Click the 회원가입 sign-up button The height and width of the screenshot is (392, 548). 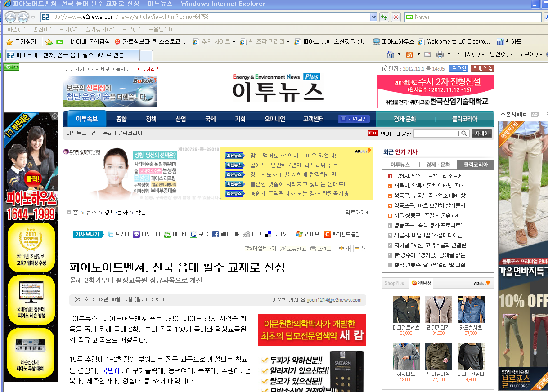coord(482,68)
